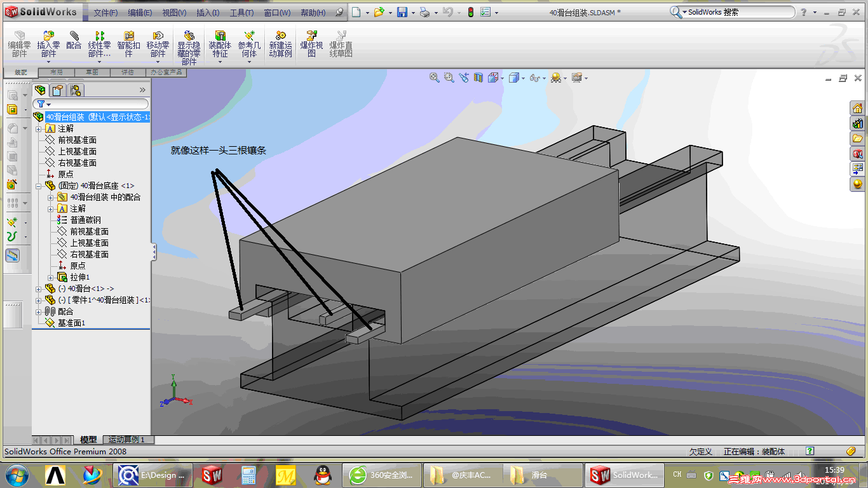Viewport: 868px width, 488px height.
Task: Click the Exploded View (爆炸视图) tool
Action: click(311, 43)
